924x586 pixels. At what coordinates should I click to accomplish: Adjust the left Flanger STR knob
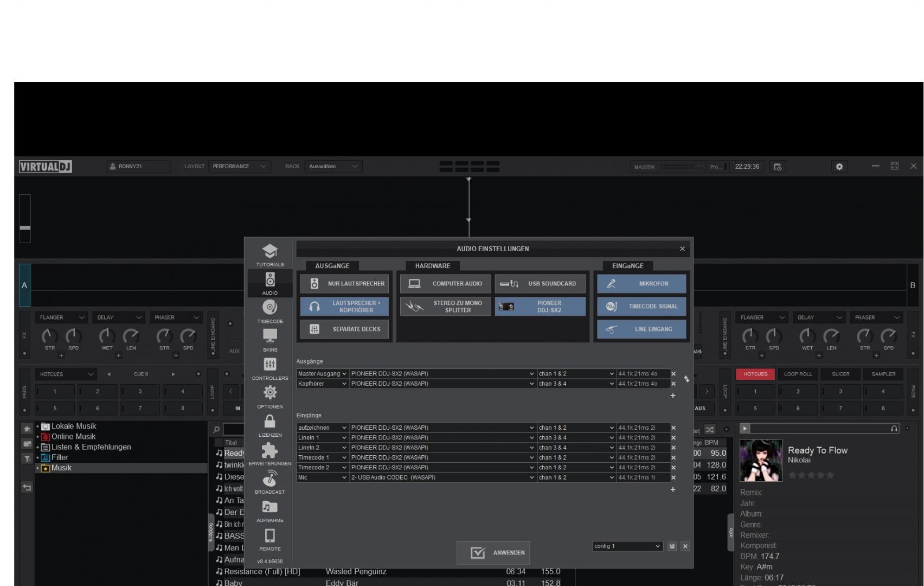pos(49,336)
